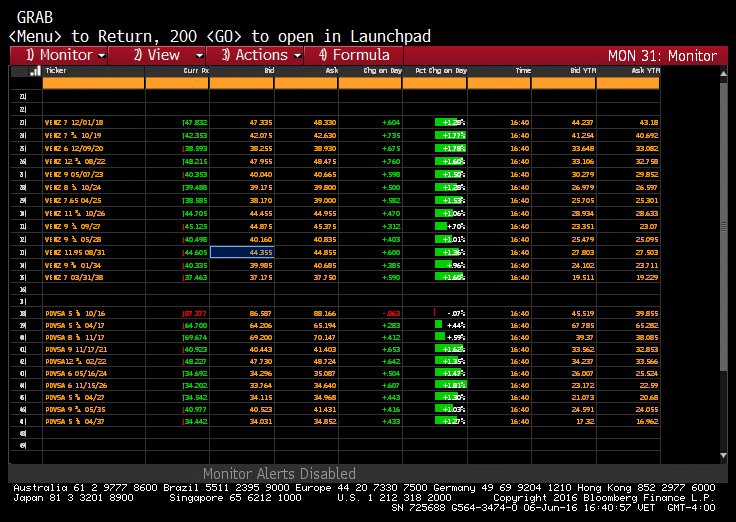Image resolution: width=736 pixels, height=522 pixels.
Task: Expand the Monitor menu dropdown arrow
Action: coord(102,56)
